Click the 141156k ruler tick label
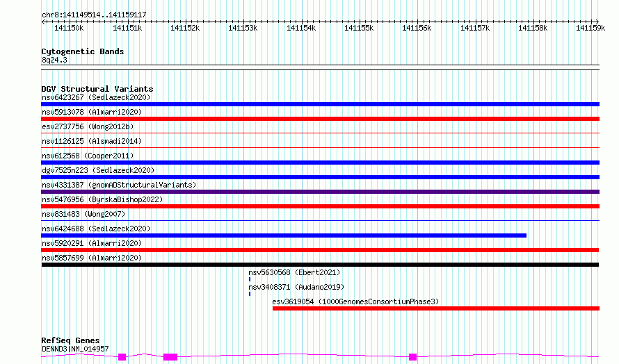The height and width of the screenshot is (364, 619). pos(417,28)
